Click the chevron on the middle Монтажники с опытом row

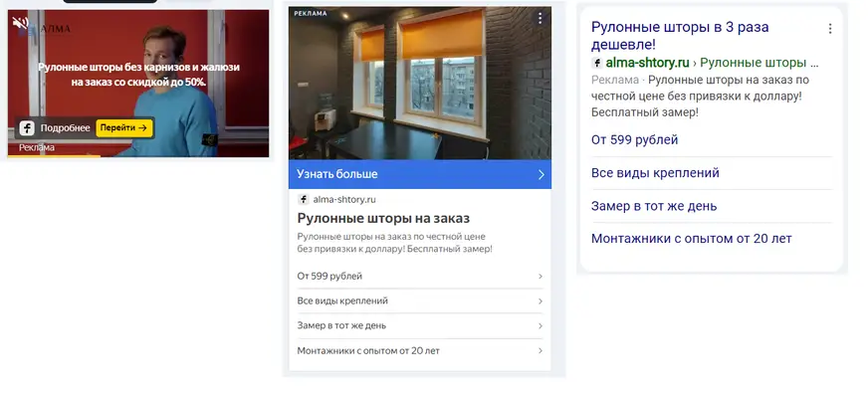point(541,351)
